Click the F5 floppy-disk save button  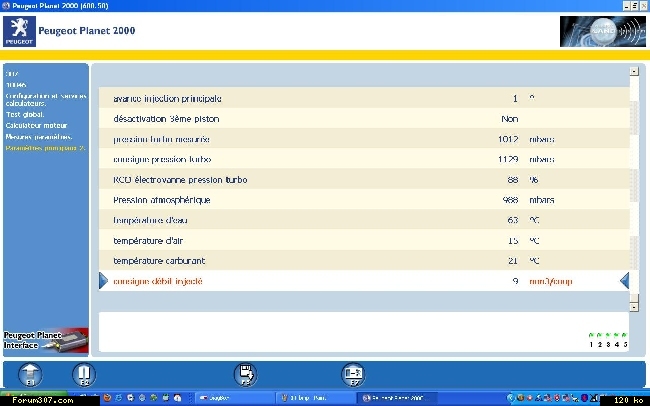point(245,374)
